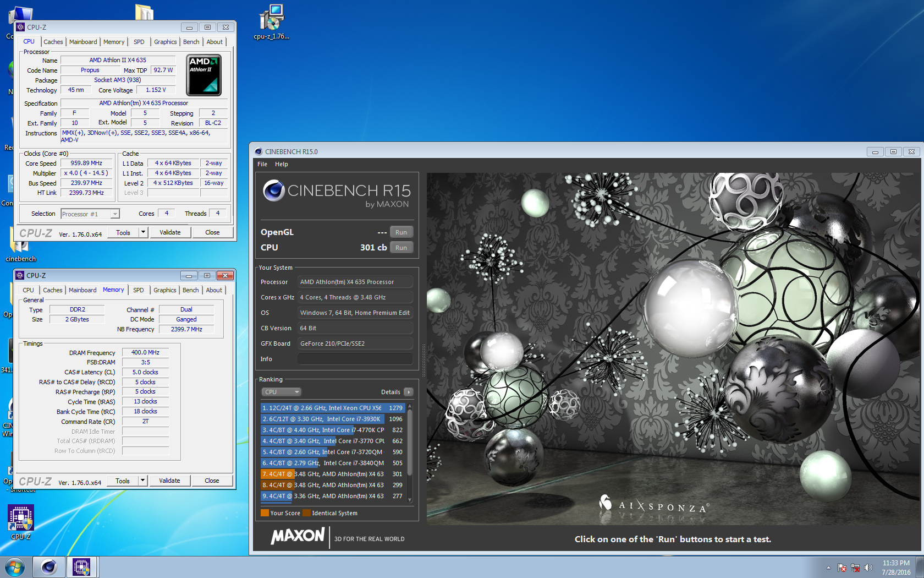Select ranking row 9 score 277
Viewport: 924px width, 578px height.
point(333,496)
